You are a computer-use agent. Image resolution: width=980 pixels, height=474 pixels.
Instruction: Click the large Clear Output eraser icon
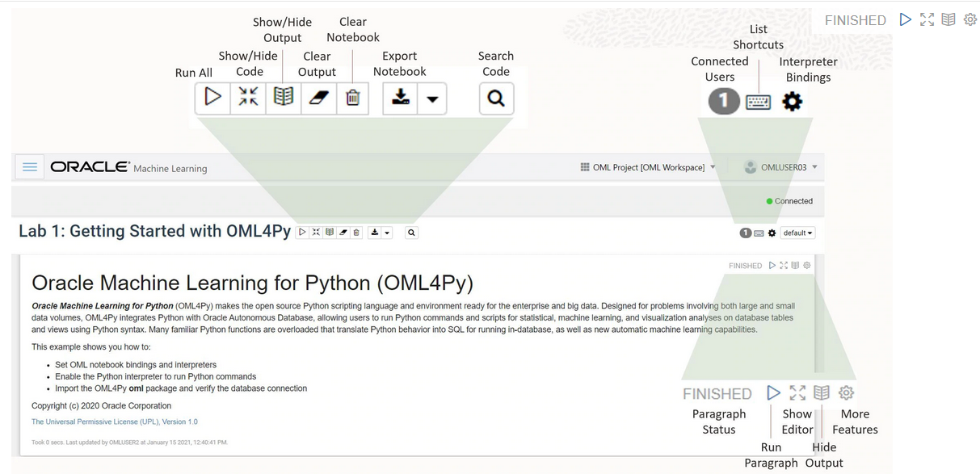318,98
